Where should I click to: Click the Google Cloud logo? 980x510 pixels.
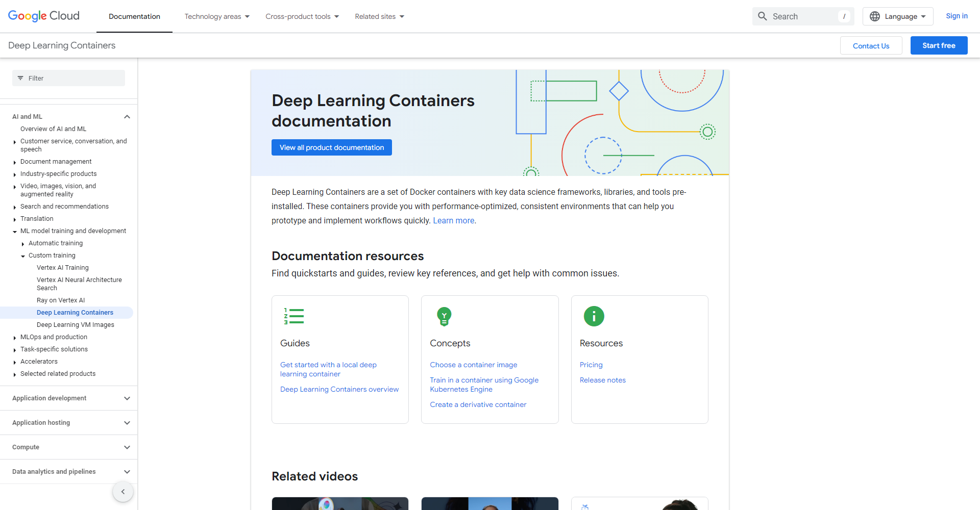(43, 16)
